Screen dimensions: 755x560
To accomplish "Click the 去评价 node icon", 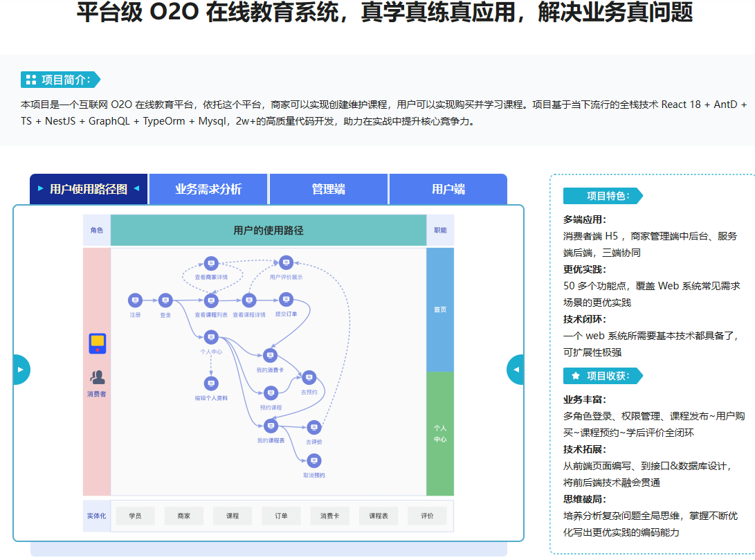I will pyautogui.click(x=314, y=427).
